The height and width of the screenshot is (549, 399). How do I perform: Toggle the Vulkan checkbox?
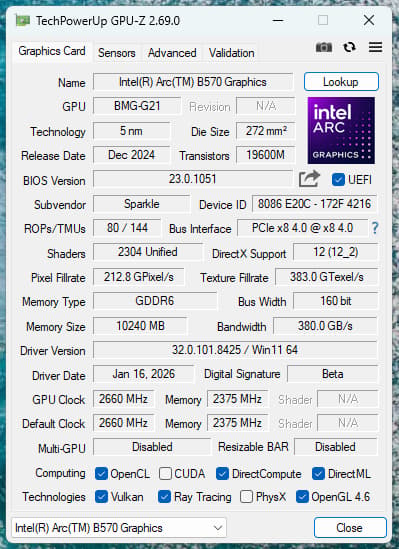click(101, 497)
